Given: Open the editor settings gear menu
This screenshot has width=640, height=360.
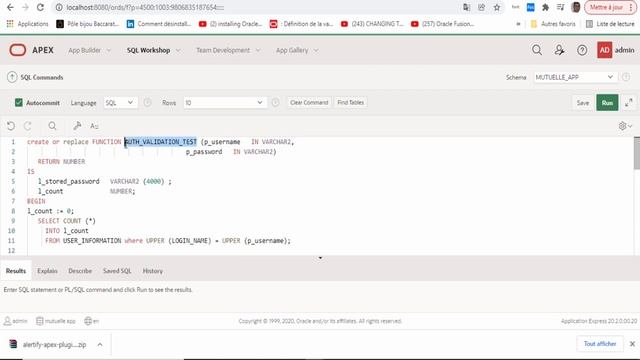Looking at the screenshot, I should [x=625, y=126].
